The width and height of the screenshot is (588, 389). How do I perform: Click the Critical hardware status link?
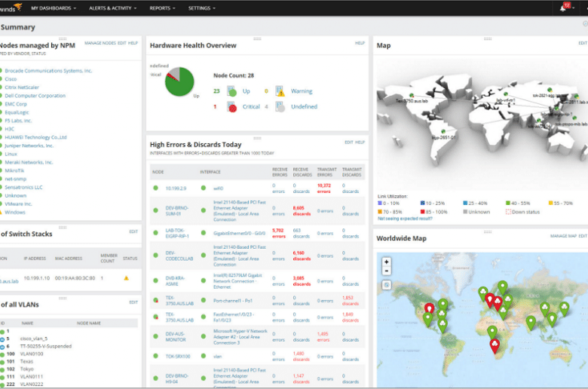point(251,106)
